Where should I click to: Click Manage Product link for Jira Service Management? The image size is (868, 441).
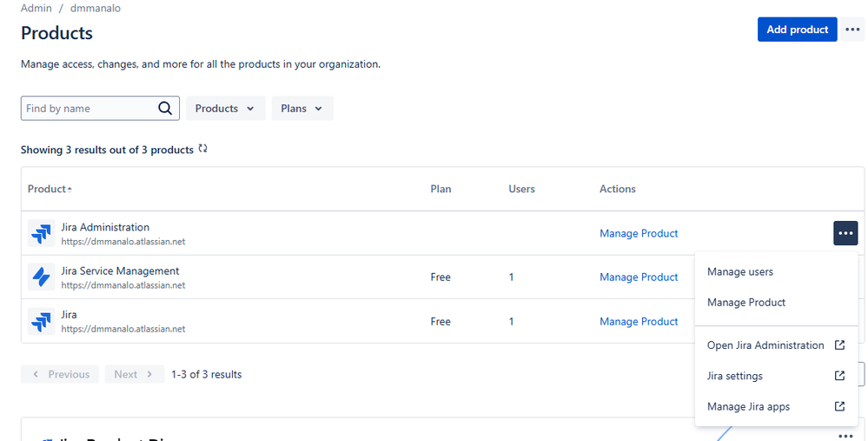[x=639, y=277]
